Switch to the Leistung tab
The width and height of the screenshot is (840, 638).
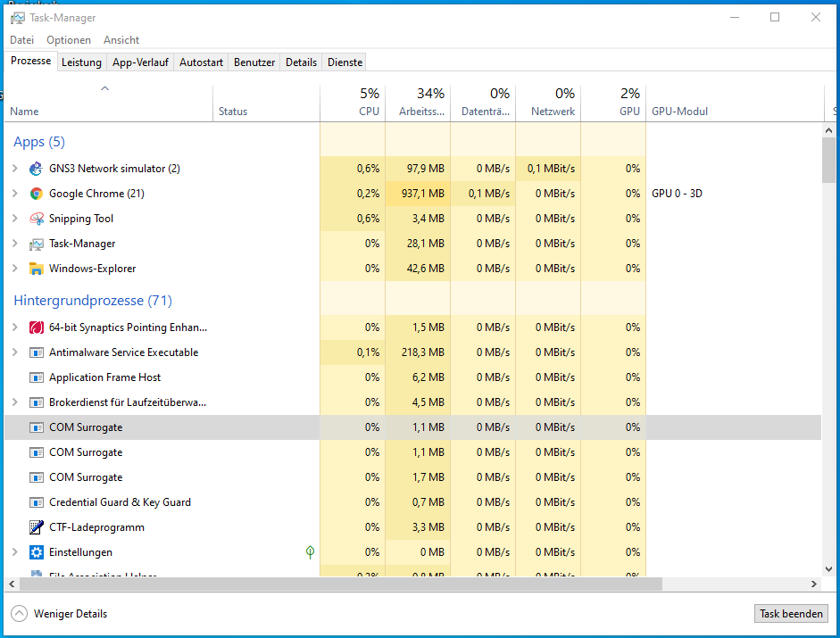pyautogui.click(x=81, y=62)
